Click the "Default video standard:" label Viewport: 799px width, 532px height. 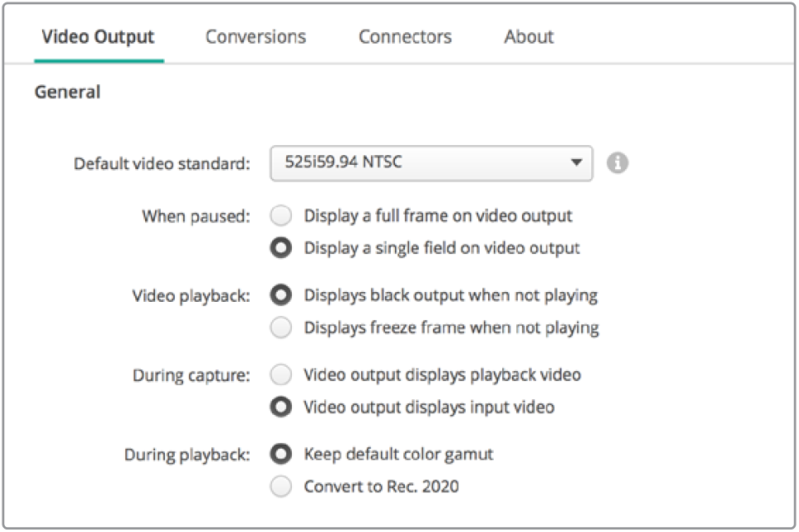162,164
